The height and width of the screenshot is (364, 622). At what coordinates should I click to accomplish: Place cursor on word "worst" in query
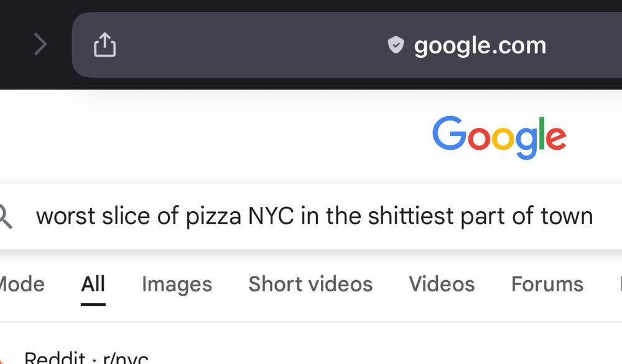click(x=65, y=216)
